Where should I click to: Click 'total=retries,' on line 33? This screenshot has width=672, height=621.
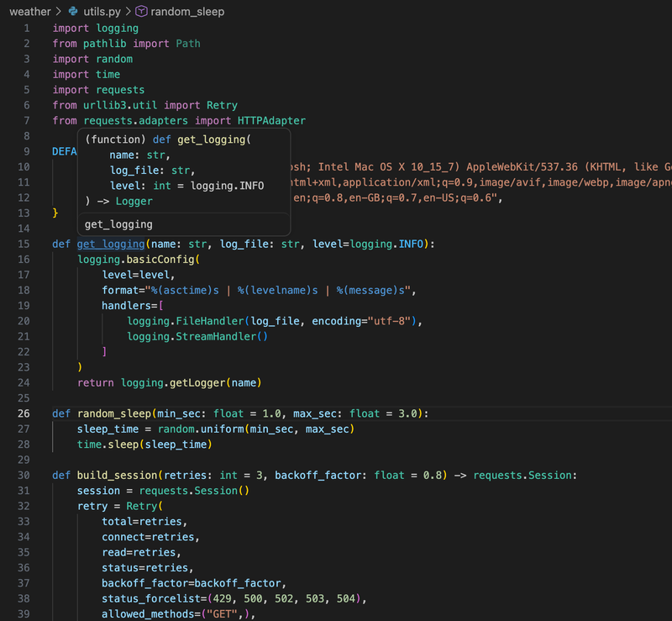144,522
